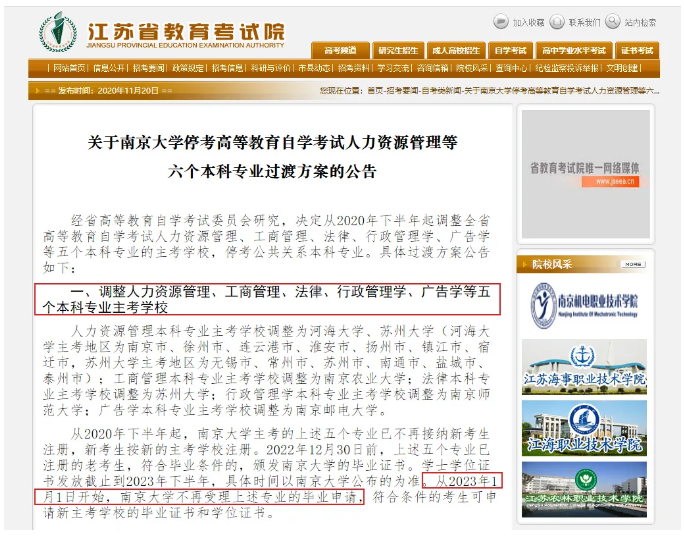Viewport: 684px width, 536px height.
Task: Open the 南京机电职业技术学院 logo banner
Action: [x=584, y=305]
